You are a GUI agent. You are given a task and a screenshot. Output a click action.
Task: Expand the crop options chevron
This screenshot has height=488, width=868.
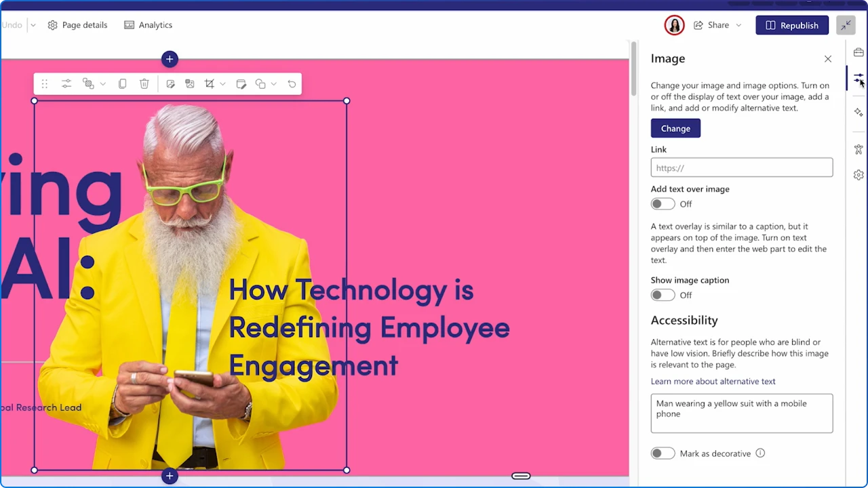click(x=222, y=83)
